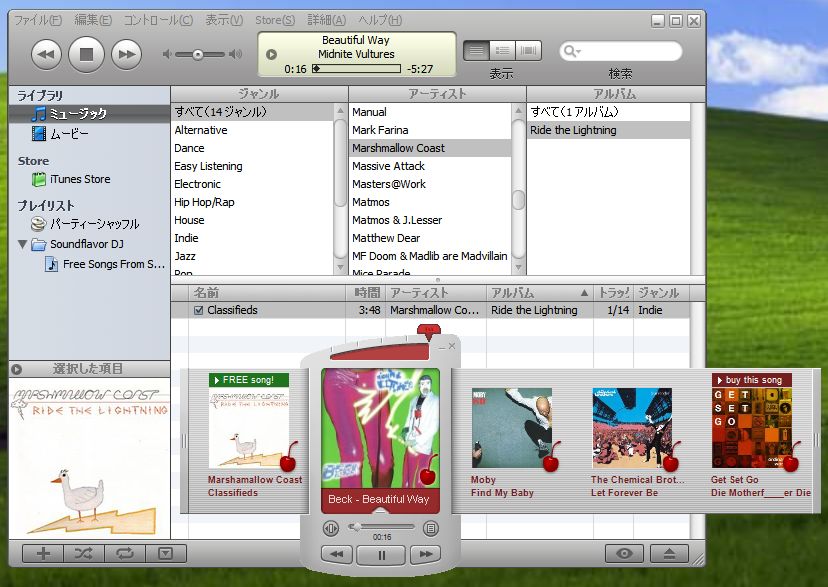Skip forward with the iTunes next button
The width and height of the screenshot is (828, 587).
(x=126, y=54)
